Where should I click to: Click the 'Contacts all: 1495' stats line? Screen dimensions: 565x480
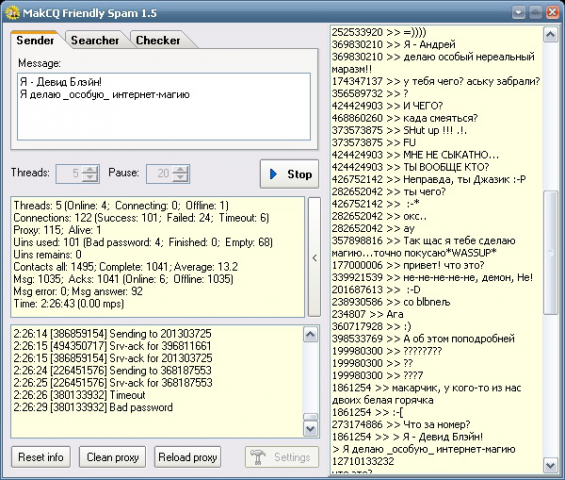[125, 267]
